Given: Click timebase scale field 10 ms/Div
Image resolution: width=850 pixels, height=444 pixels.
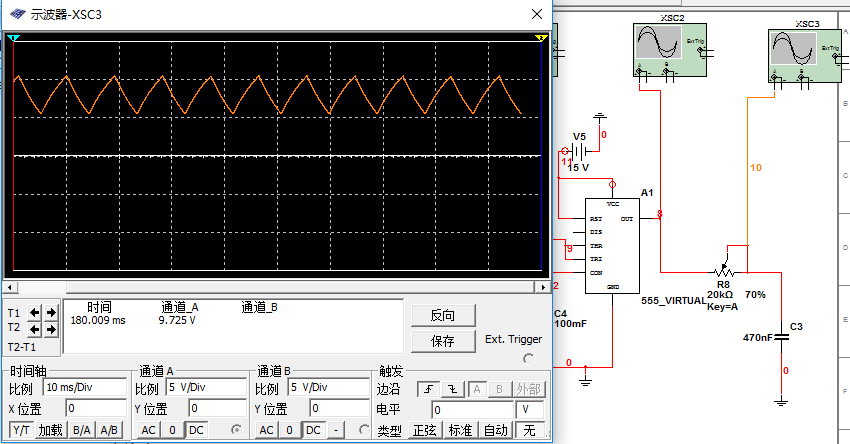Looking at the screenshot, I should click(85, 387).
